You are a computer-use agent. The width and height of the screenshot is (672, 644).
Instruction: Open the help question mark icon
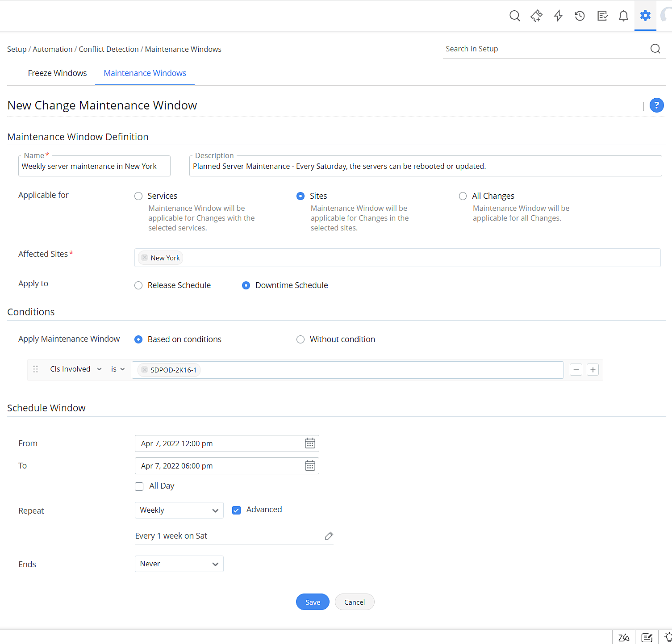pyautogui.click(x=656, y=105)
